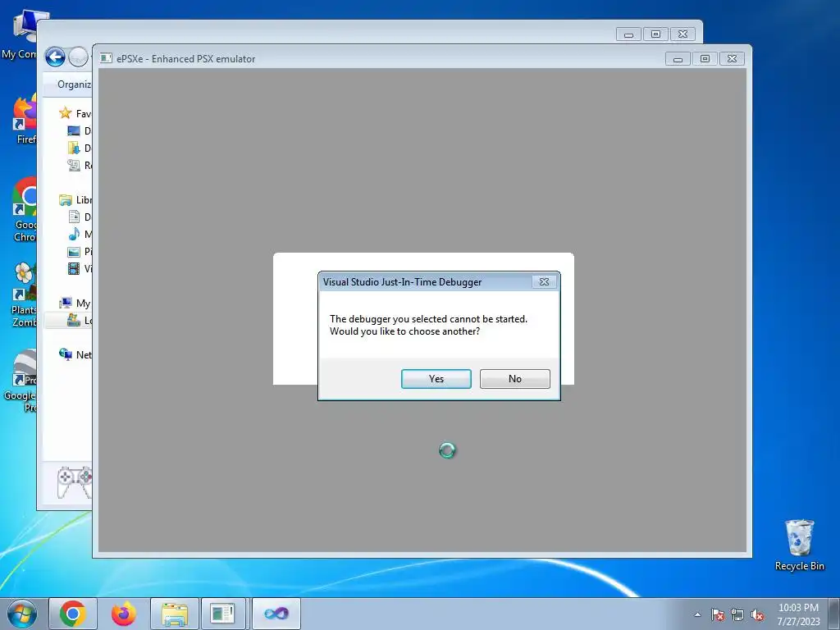Minimize the ePSXe emulator window

click(x=678, y=58)
